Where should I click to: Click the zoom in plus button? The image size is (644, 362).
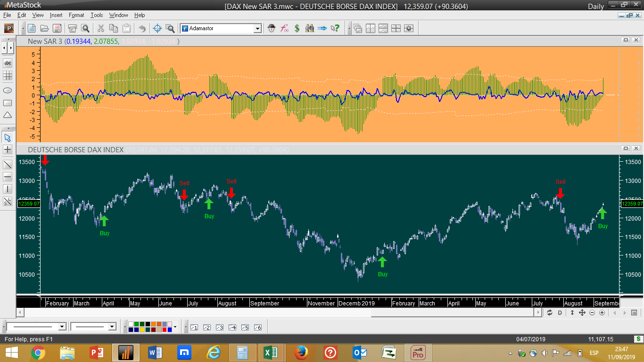click(602, 313)
